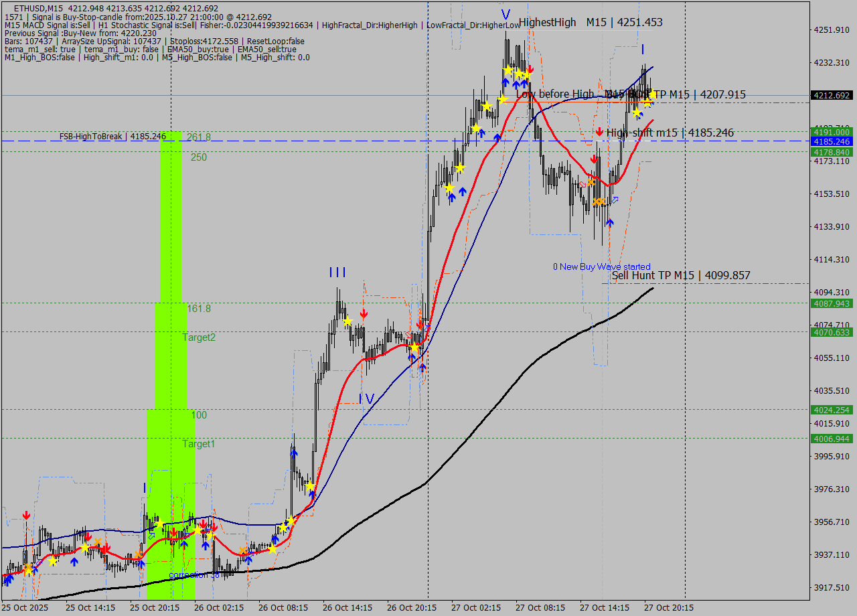Click the red sell arrow beside High-shift m15 label
This screenshot has height=616, width=857.
click(x=599, y=132)
